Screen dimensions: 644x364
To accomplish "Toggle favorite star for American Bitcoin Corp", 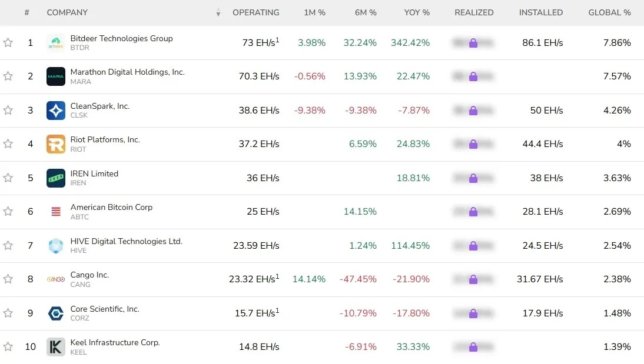I will tap(8, 211).
